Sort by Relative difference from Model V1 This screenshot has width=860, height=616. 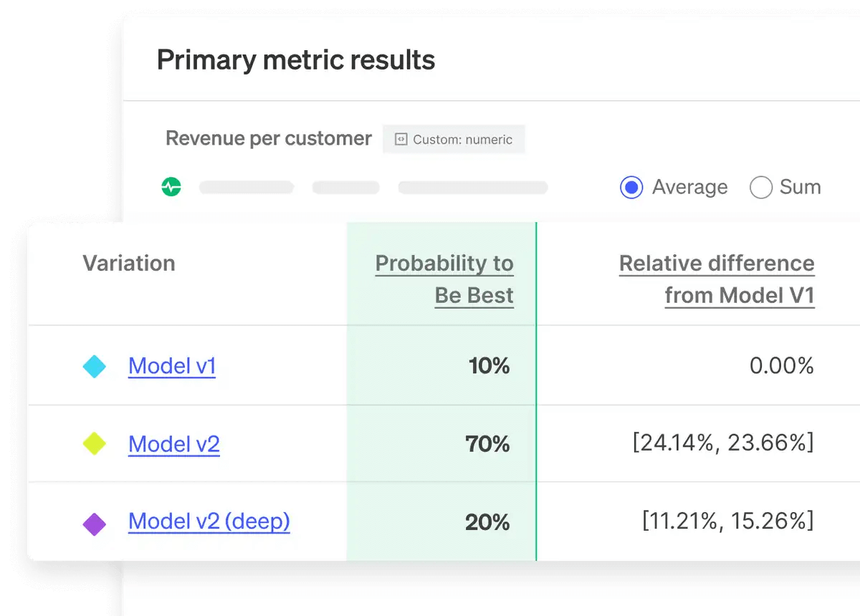(717, 279)
